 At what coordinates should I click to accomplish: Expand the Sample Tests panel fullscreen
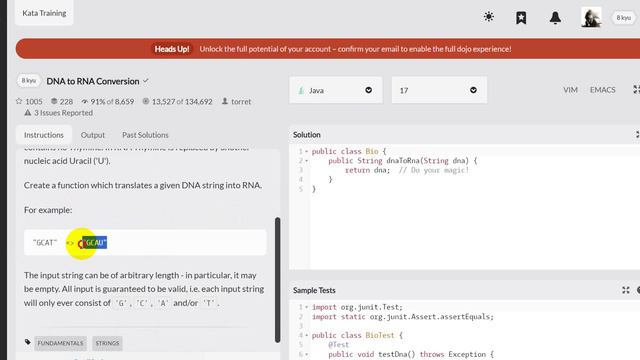pos(626,290)
